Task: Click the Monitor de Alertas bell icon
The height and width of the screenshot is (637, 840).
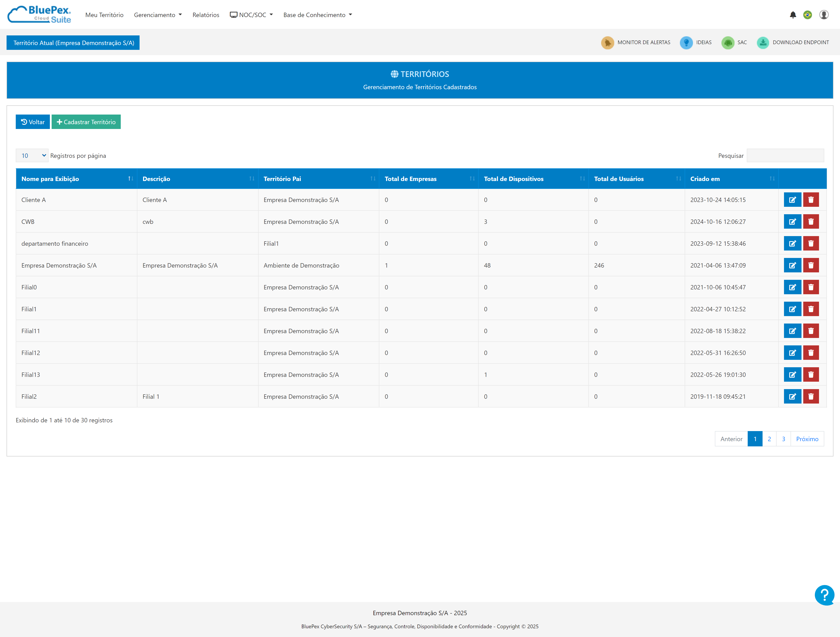Action: point(607,42)
